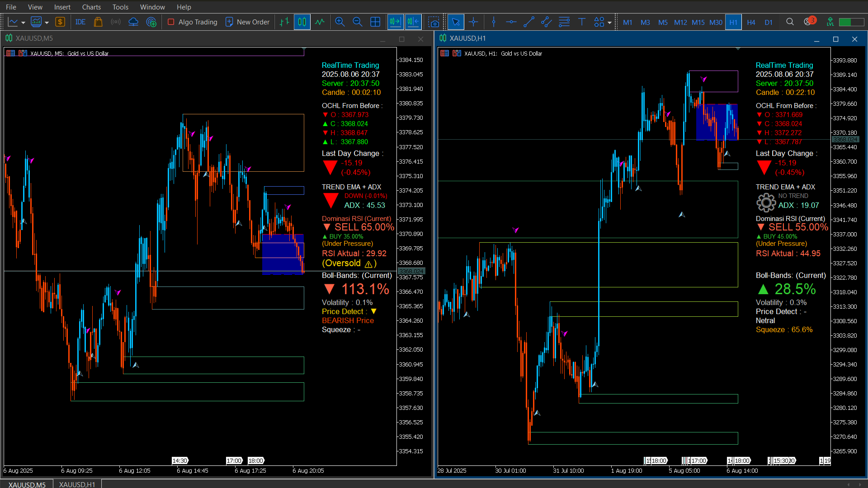Switch to the XAUUSD,H1 bottom tab
Image resolution: width=868 pixels, height=488 pixels.
[77, 484]
